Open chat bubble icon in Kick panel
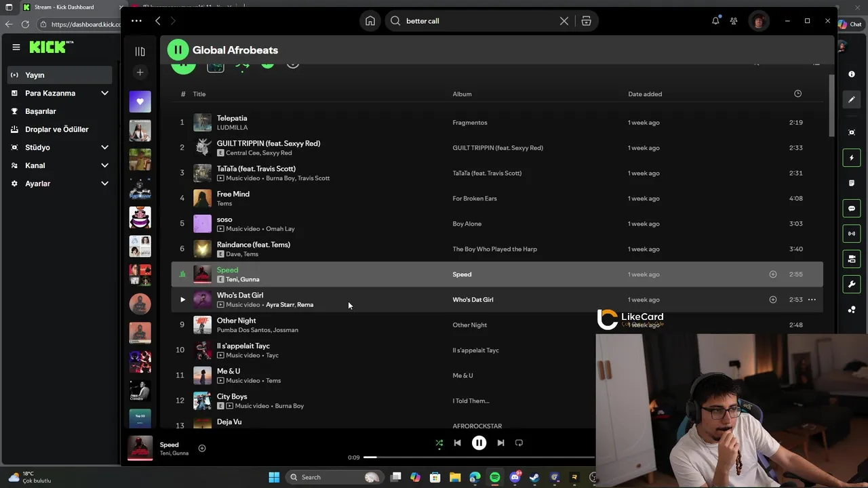This screenshot has height=488, width=868. 852,208
